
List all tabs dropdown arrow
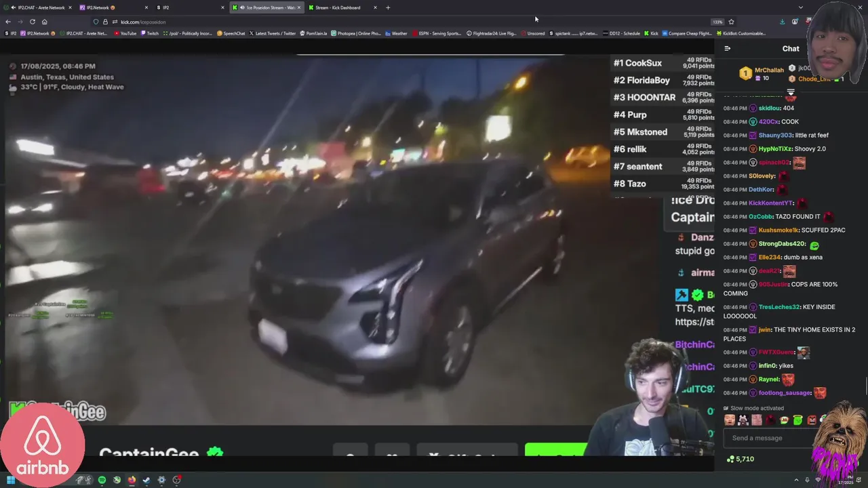[800, 7]
